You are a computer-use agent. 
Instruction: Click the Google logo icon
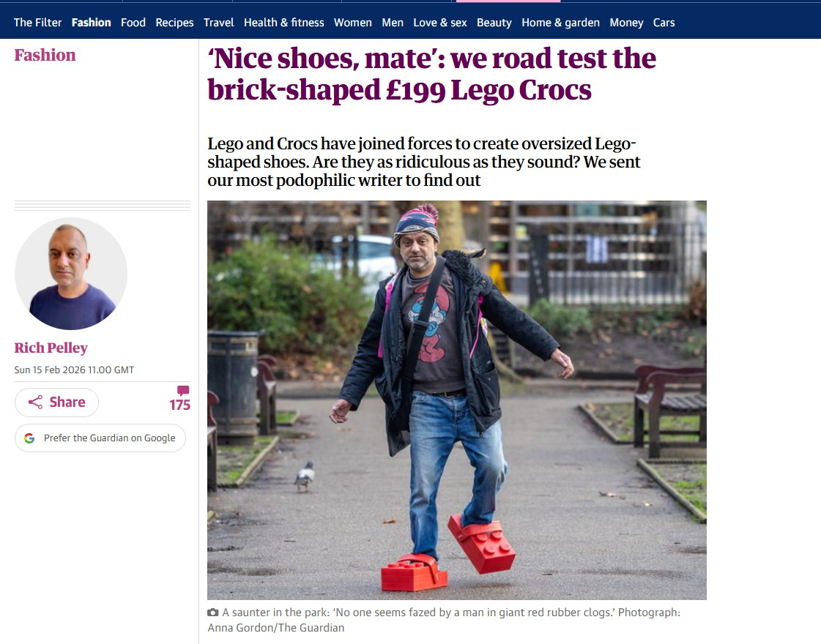tap(29, 438)
